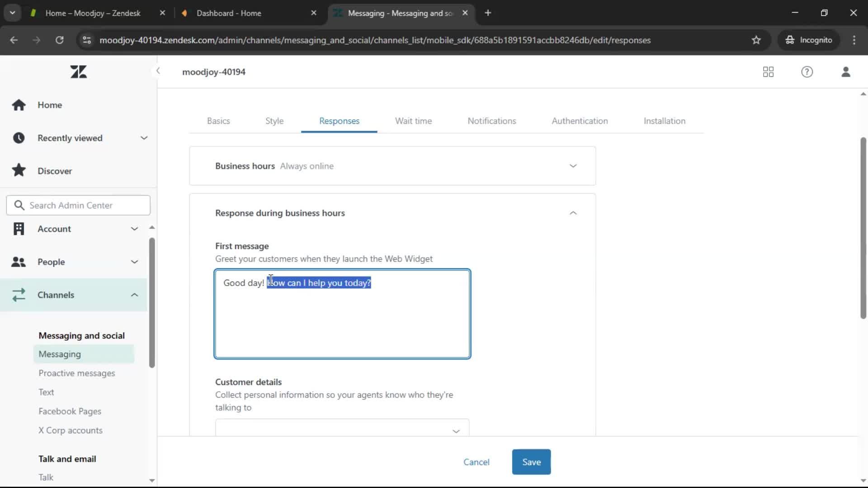
Task: Click the Recently viewed clock icon
Action: (x=19, y=138)
